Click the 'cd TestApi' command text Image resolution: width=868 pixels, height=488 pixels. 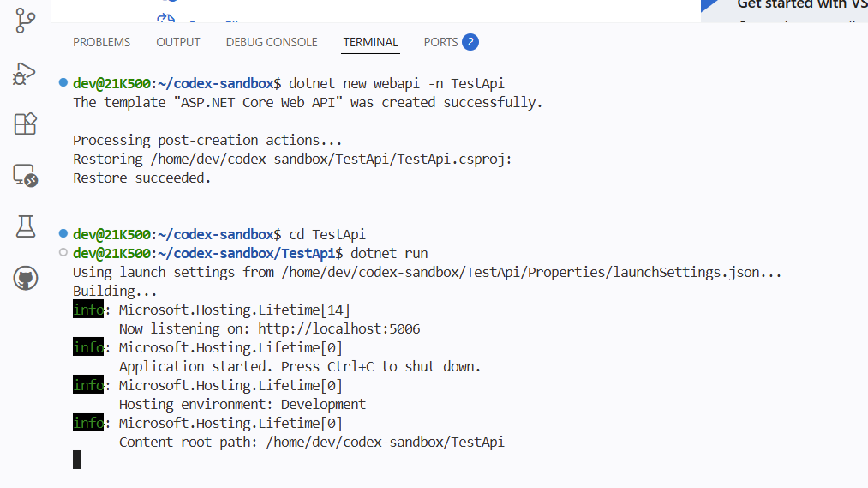coord(327,235)
